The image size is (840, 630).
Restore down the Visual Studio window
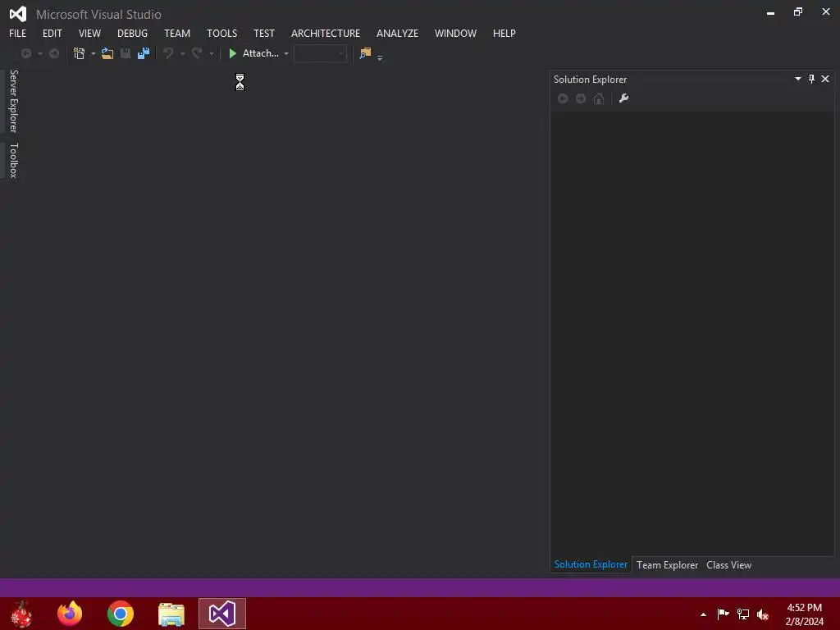click(x=798, y=11)
